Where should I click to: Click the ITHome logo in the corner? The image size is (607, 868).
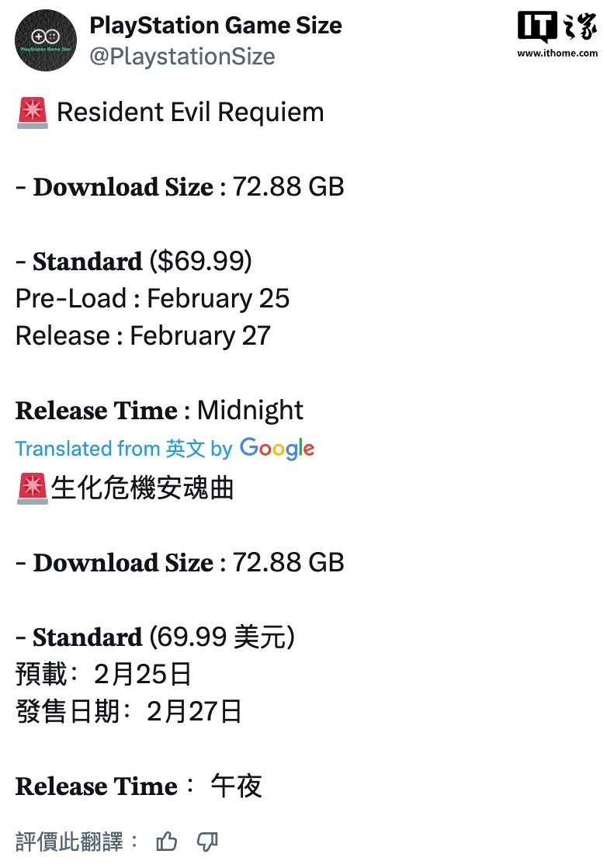[x=557, y=29]
